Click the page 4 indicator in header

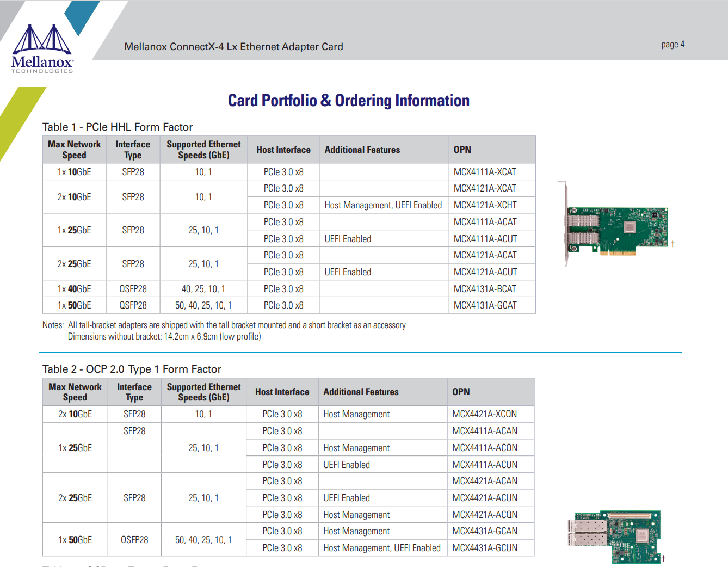click(x=673, y=45)
